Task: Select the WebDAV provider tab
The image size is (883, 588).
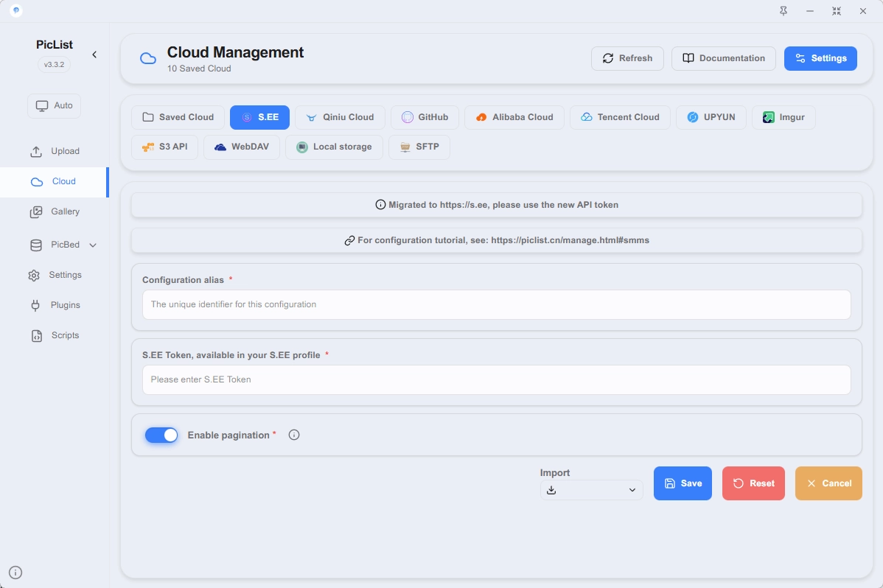Action: click(x=242, y=147)
